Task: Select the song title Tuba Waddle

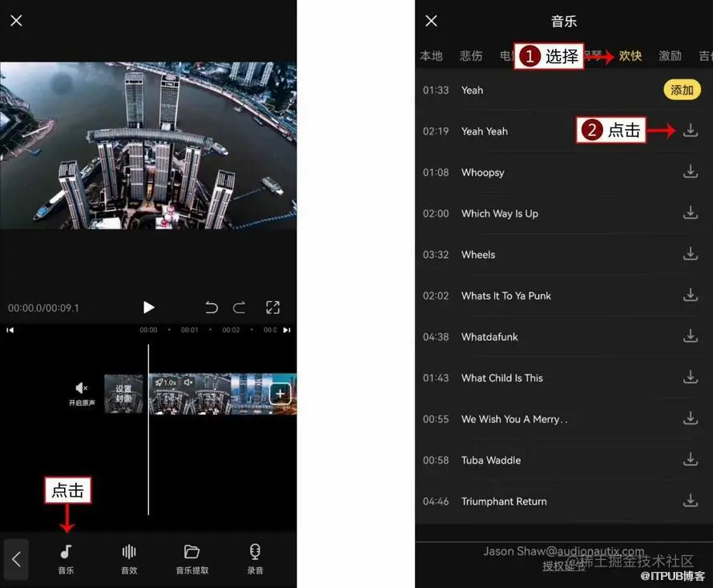Action: click(x=491, y=460)
